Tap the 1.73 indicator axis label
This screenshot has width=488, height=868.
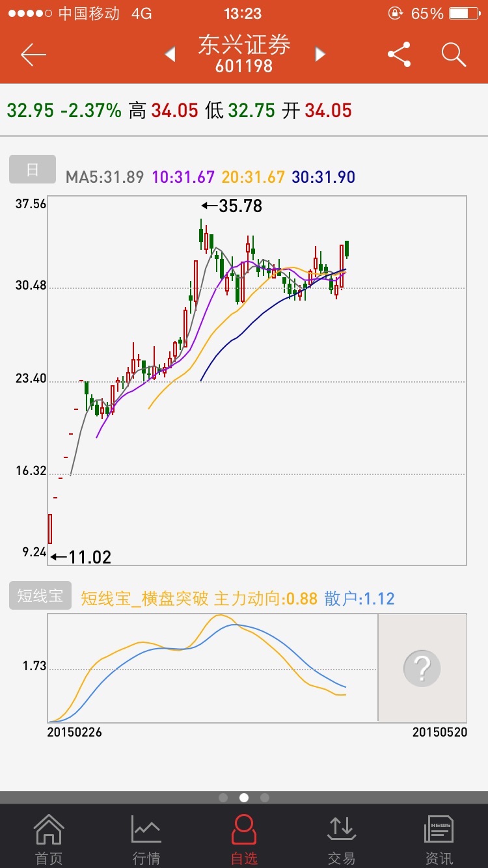pyautogui.click(x=34, y=666)
